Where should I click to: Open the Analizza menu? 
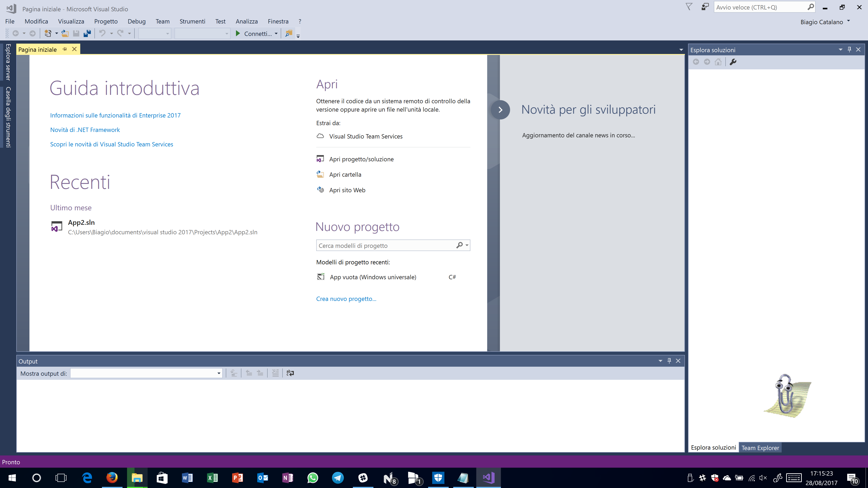(247, 21)
